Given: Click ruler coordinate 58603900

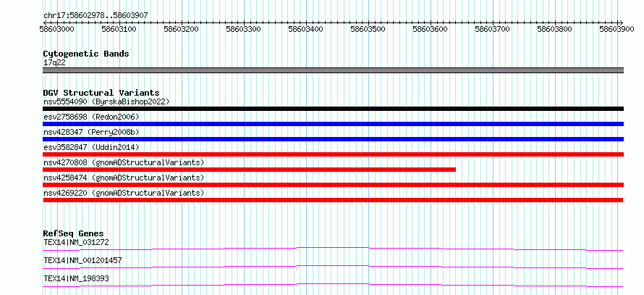Looking at the screenshot, I should (617, 30).
